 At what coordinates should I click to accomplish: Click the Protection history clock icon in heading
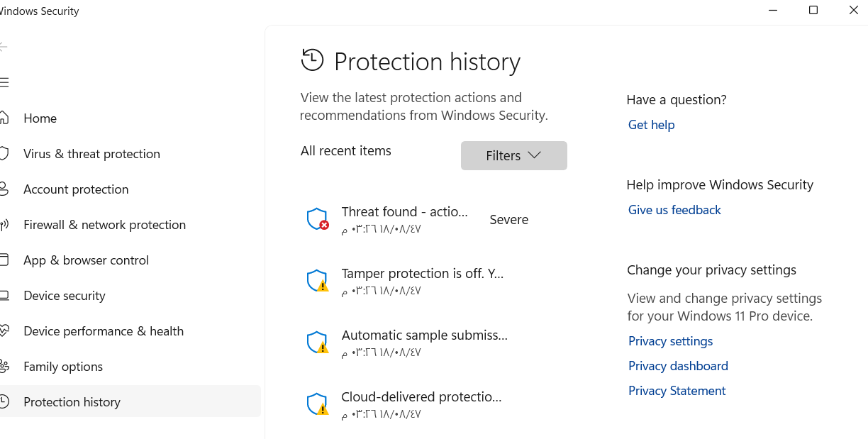[312, 61]
